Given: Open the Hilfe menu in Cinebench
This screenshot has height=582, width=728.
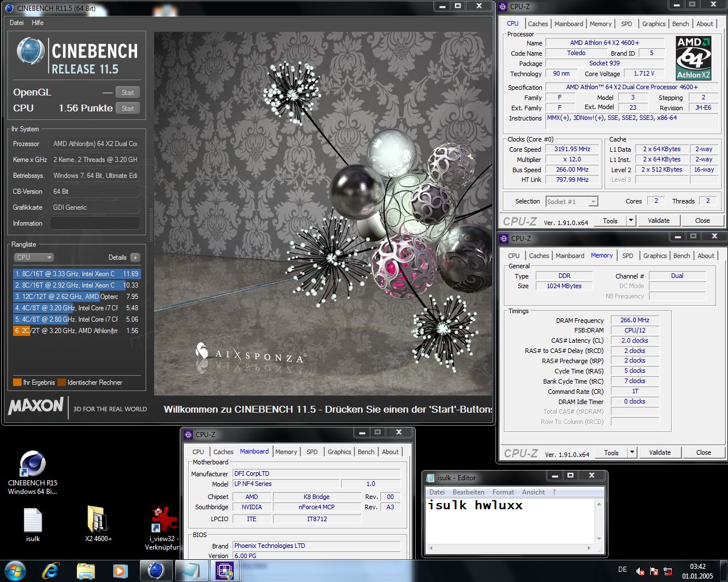Looking at the screenshot, I should point(38,23).
